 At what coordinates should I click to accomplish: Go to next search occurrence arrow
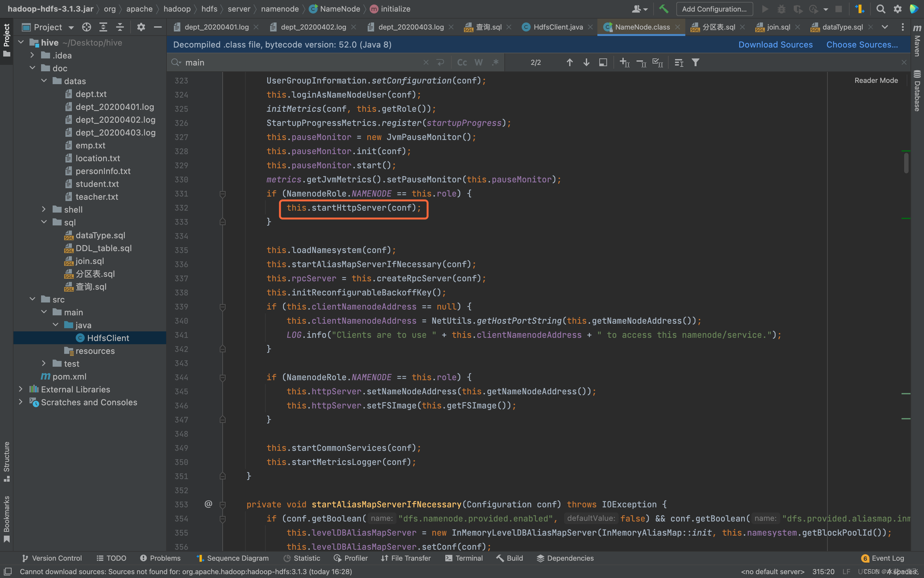(x=586, y=62)
